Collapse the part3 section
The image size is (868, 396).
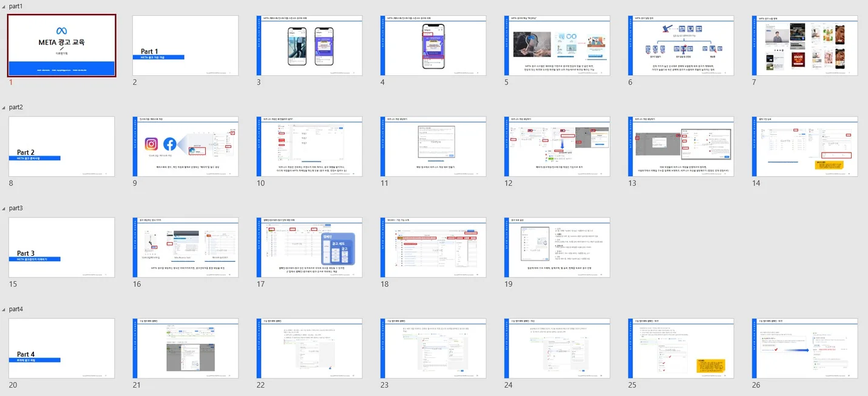4,208
